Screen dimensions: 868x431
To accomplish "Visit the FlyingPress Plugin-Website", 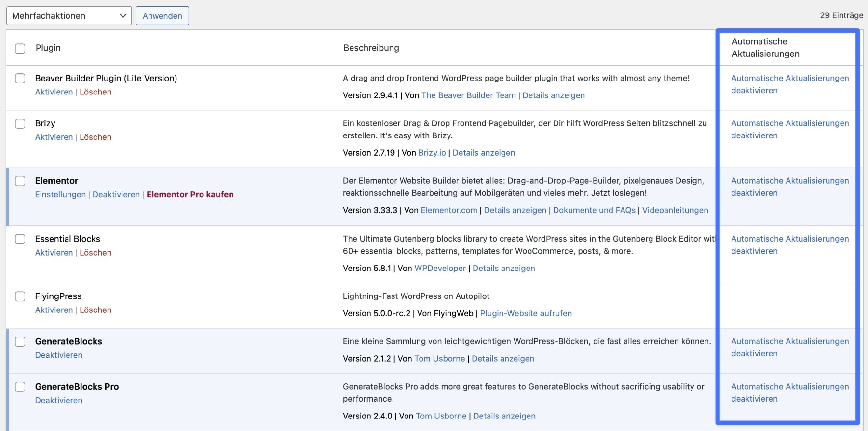I will click(x=526, y=314).
